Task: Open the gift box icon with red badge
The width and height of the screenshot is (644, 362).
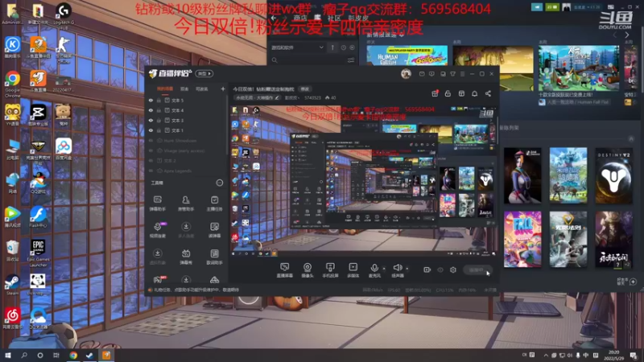Action: [435, 93]
